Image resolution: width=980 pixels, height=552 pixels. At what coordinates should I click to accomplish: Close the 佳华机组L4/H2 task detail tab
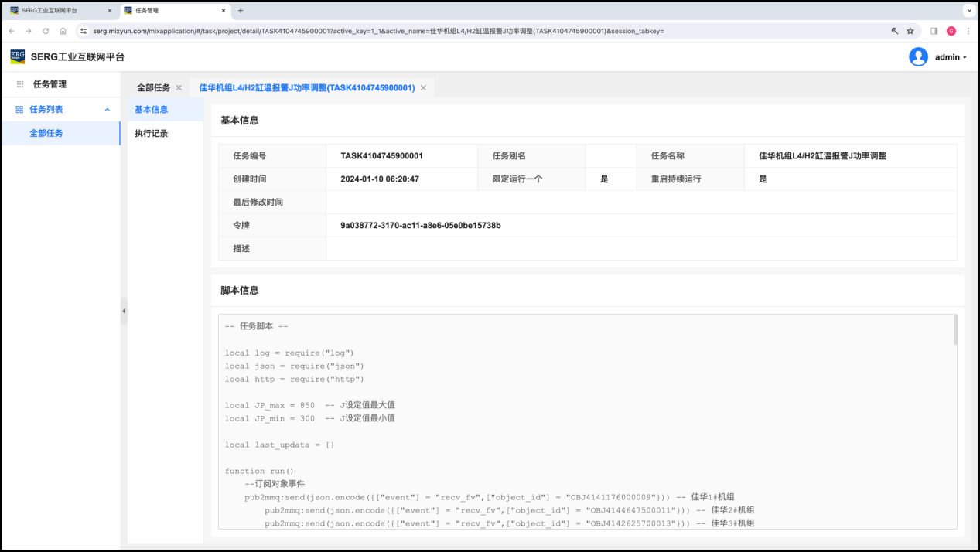pos(423,88)
